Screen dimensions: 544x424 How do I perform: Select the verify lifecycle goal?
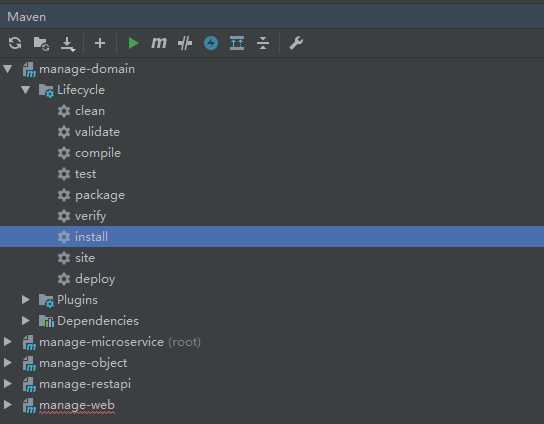tap(91, 216)
